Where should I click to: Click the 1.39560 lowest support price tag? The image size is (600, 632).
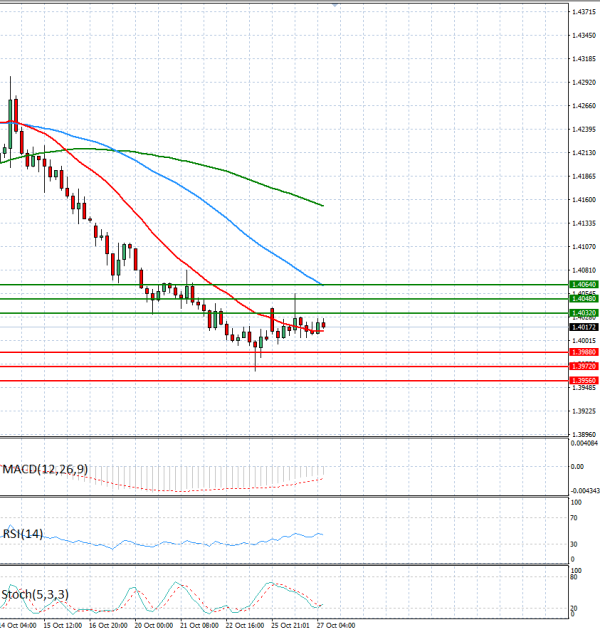tap(584, 380)
